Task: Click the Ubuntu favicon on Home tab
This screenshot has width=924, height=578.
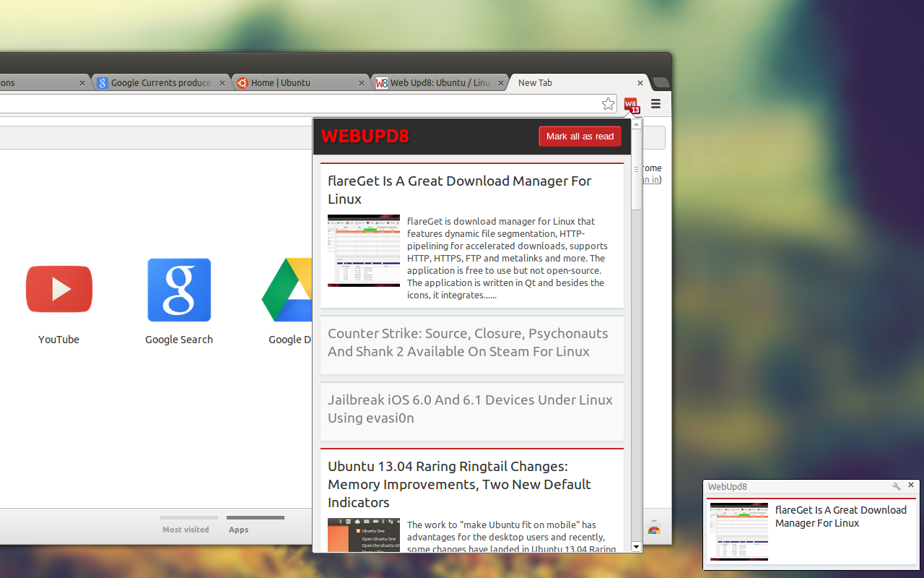Action: [x=243, y=83]
